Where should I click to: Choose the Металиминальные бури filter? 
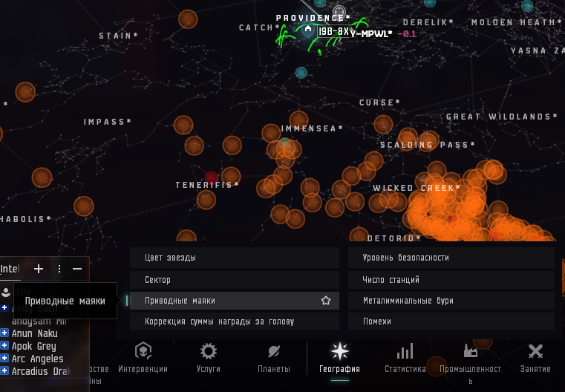click(x=451, y=301)
